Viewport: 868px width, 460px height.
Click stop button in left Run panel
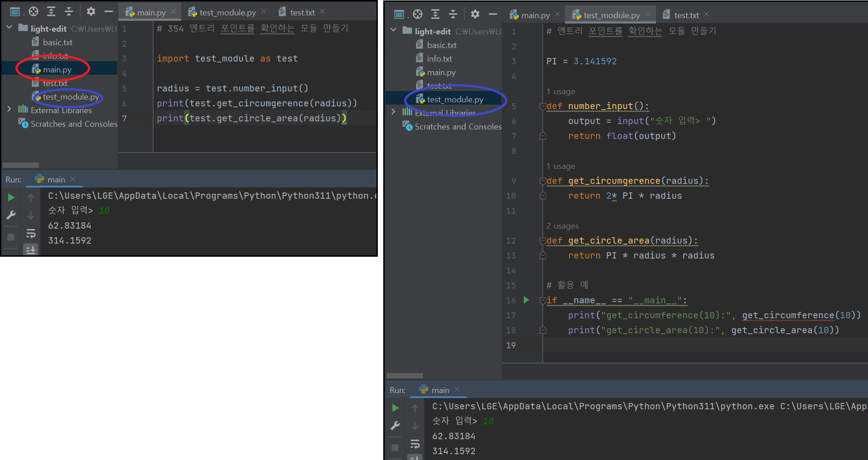[x=11, y=237]
